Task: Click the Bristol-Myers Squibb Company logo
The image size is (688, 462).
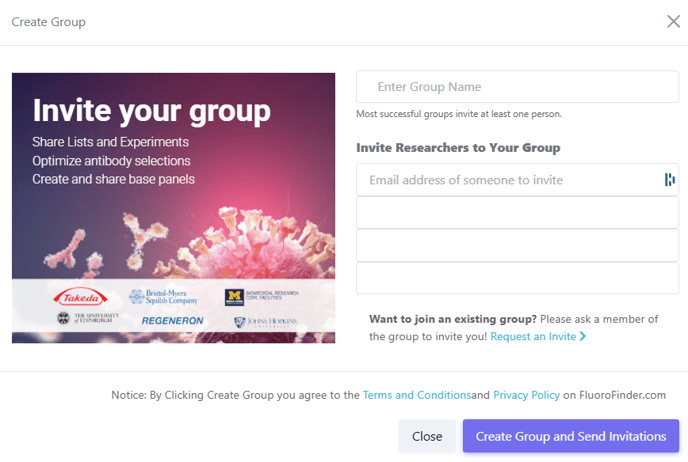Action: [x=163, y=297]
